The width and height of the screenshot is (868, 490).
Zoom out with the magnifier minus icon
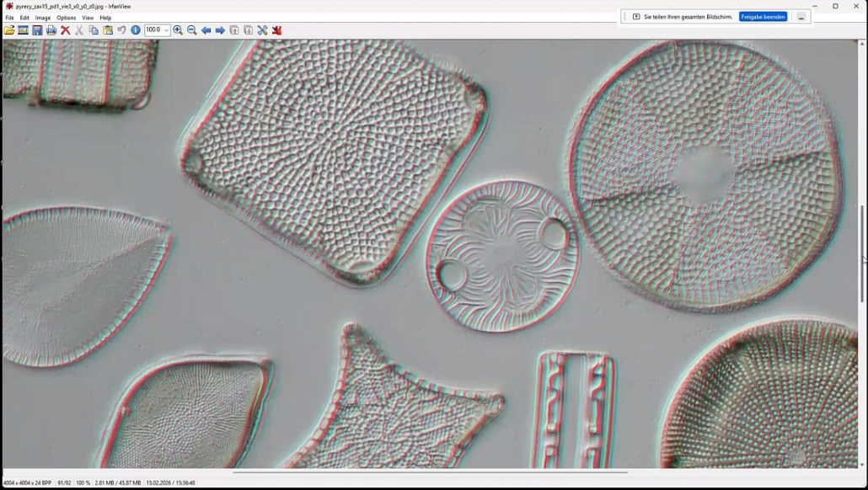pyautogui.click(x=192, y=30)
